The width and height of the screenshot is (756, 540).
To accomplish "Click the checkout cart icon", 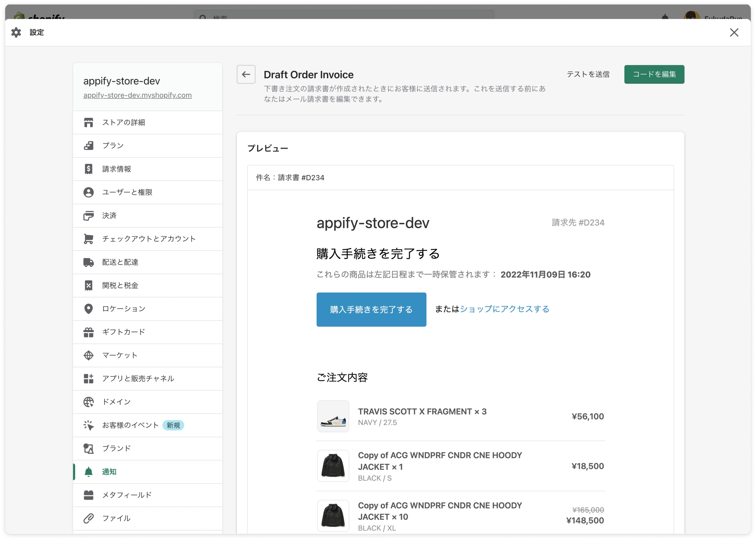I will pyautogui.click(x=89, y=239).
